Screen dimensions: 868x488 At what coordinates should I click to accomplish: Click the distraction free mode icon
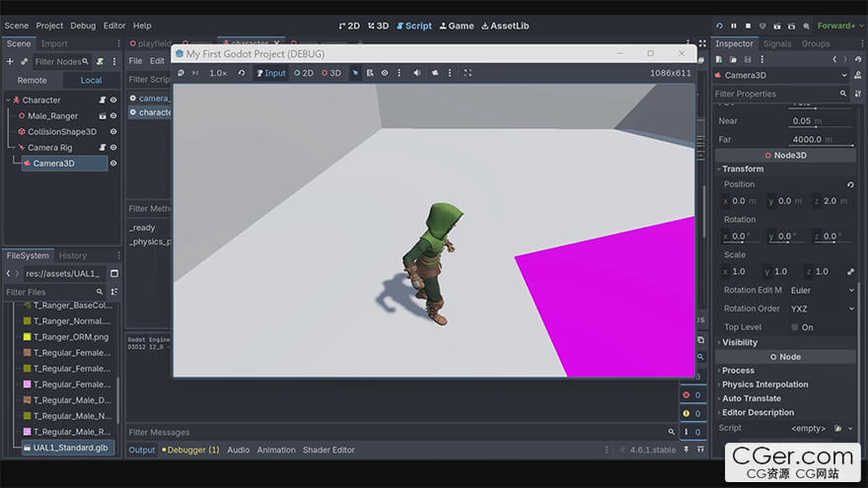click(x=702, y=43)
